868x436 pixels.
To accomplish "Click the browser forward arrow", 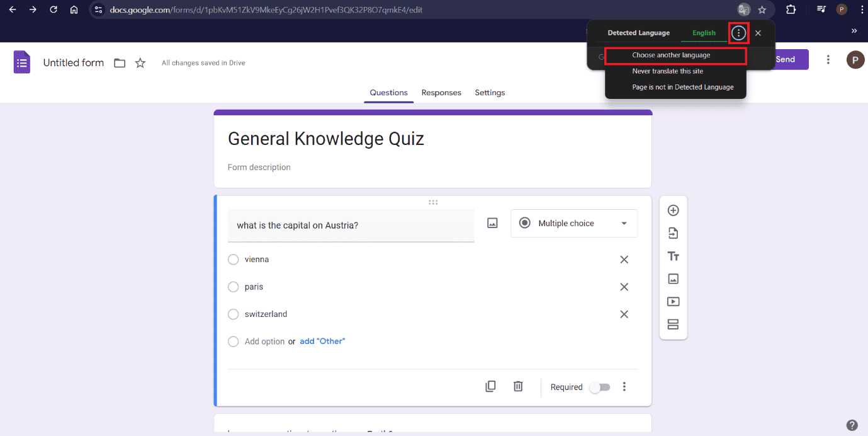I will [33, 9].
